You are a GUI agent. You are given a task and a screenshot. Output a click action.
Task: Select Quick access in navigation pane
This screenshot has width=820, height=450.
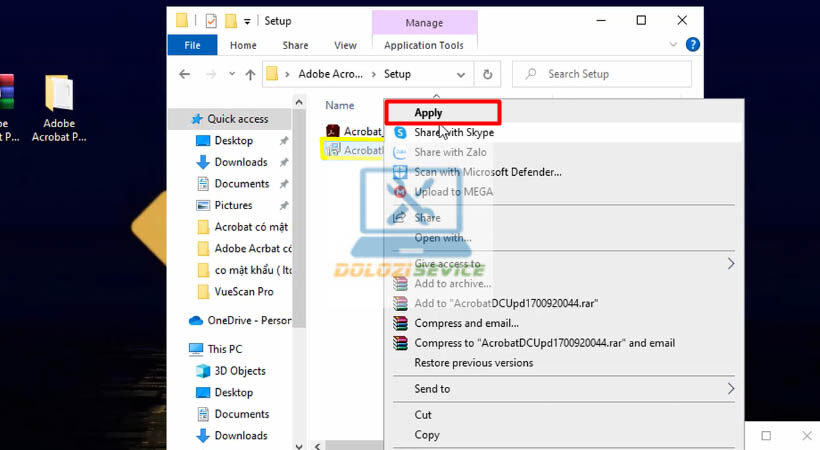[231, 119]
